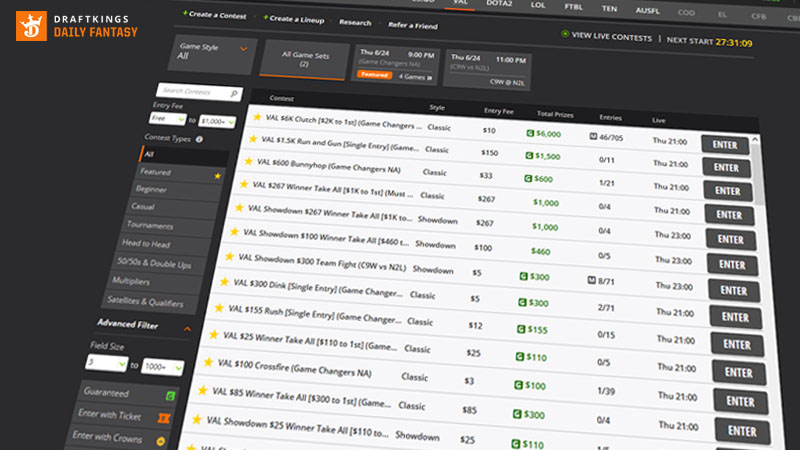Click the plus icon on Create a Contest

pyautogui.click(x=185, y=13)
